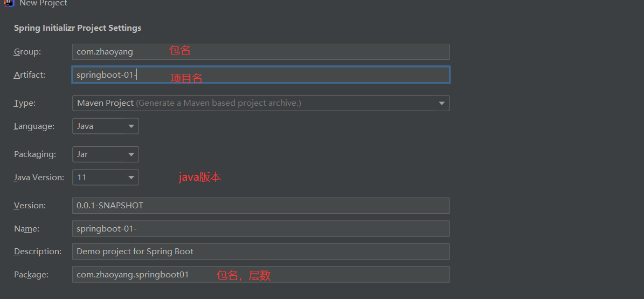Focus the Group field containing com.zhaoyang
Image resolution: width=644 pixels, height=299 pixels.
point(260,52)
